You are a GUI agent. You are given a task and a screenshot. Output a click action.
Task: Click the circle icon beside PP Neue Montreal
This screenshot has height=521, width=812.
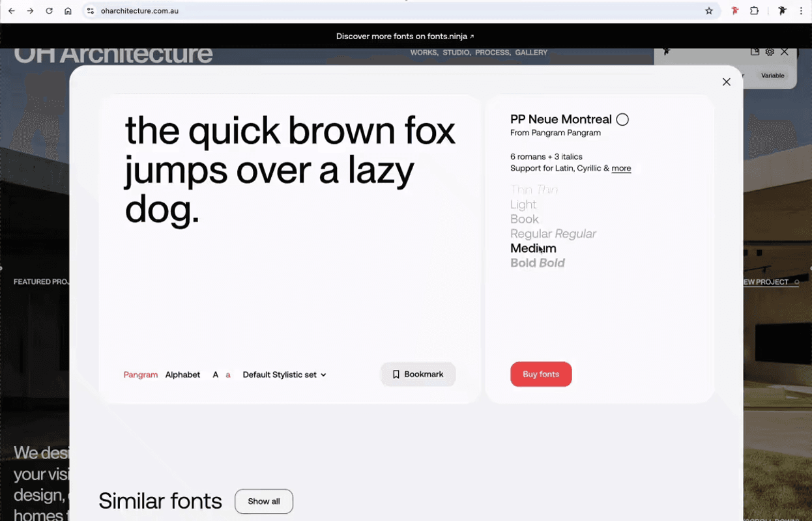pos(622,119)
